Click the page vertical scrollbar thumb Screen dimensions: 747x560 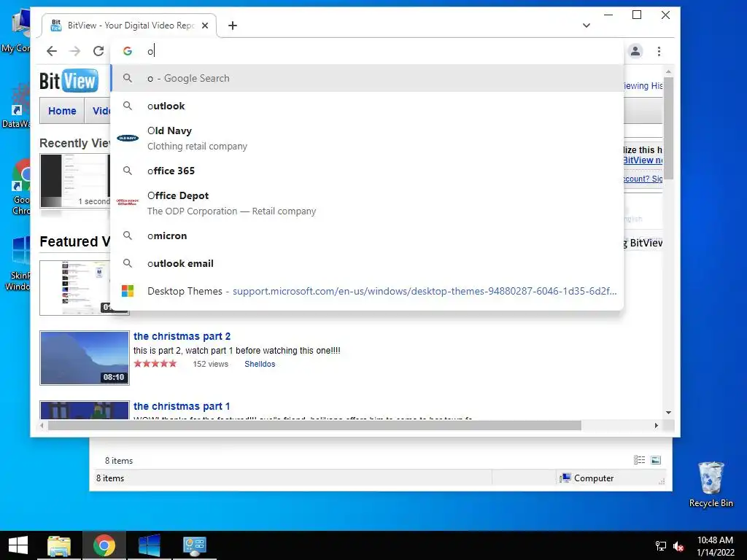668,128
